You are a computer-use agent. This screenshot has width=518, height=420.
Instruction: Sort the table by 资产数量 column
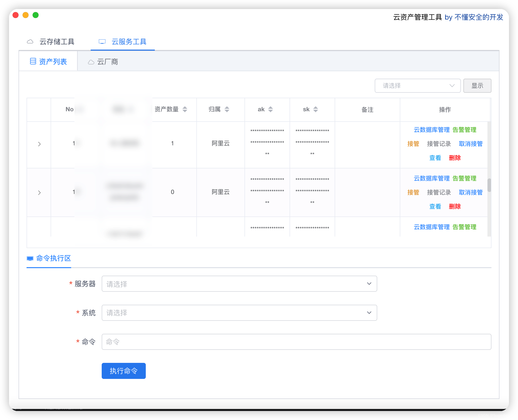coord(185,109)
